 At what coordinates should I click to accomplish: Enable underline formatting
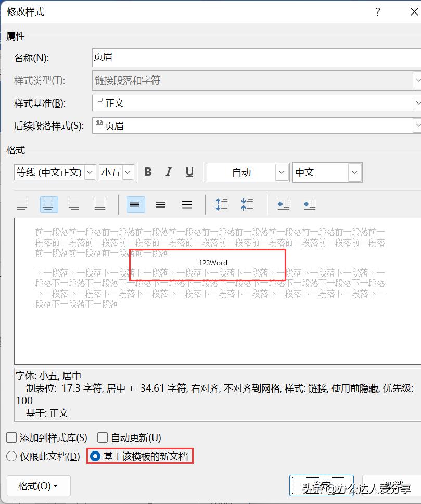click(189, 172)
